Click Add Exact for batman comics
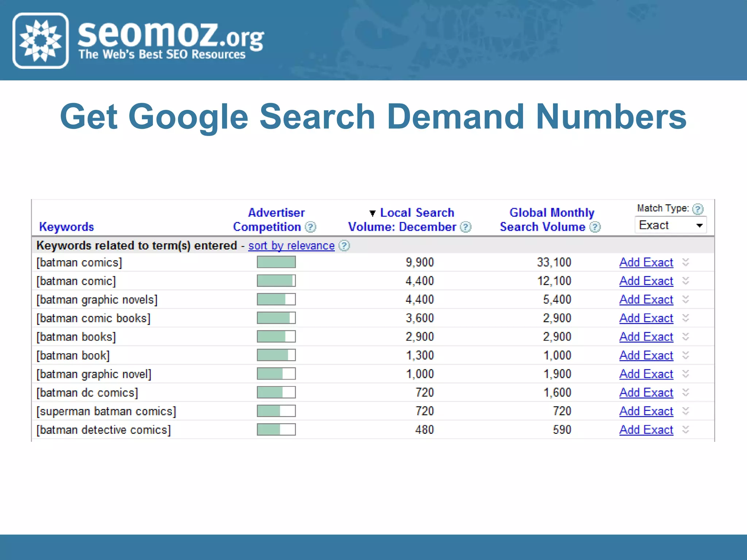 click(646, 262)
